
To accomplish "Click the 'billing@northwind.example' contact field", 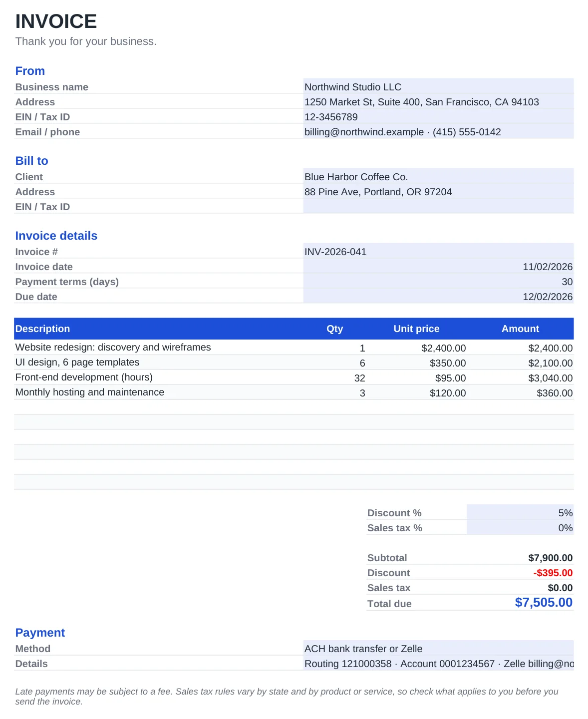I will (438, 131).
